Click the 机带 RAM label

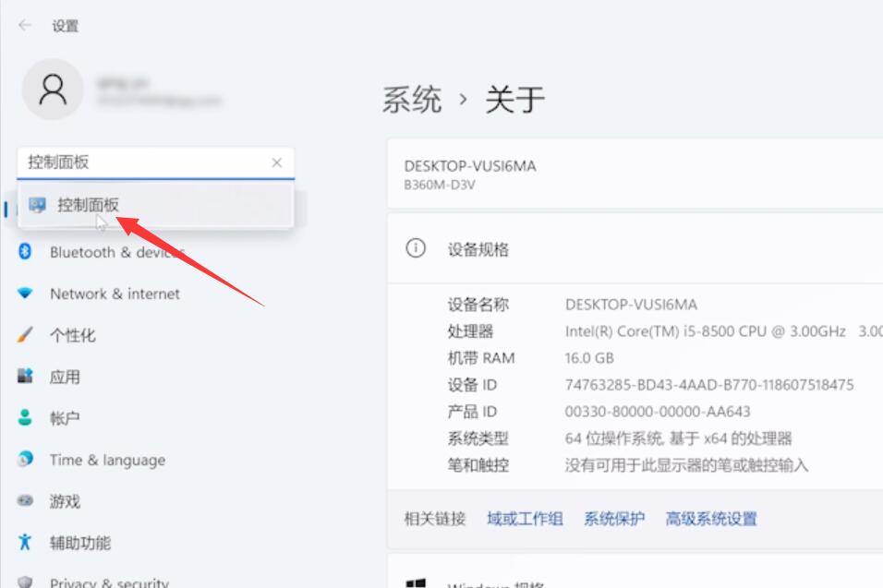coord(481,358)
